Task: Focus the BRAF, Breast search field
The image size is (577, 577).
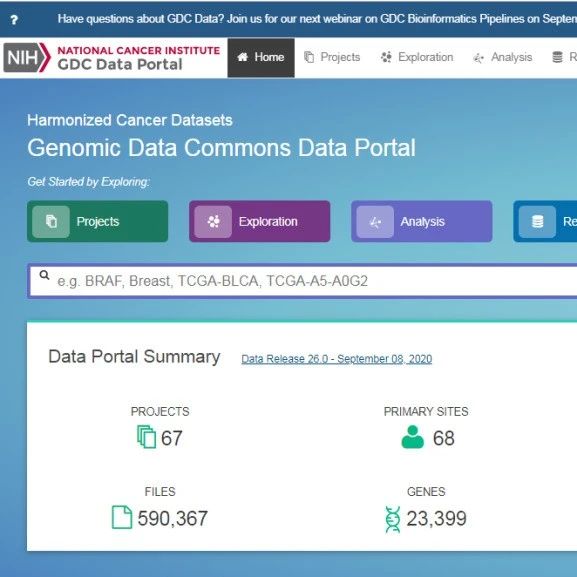Action: click(302, 281)
